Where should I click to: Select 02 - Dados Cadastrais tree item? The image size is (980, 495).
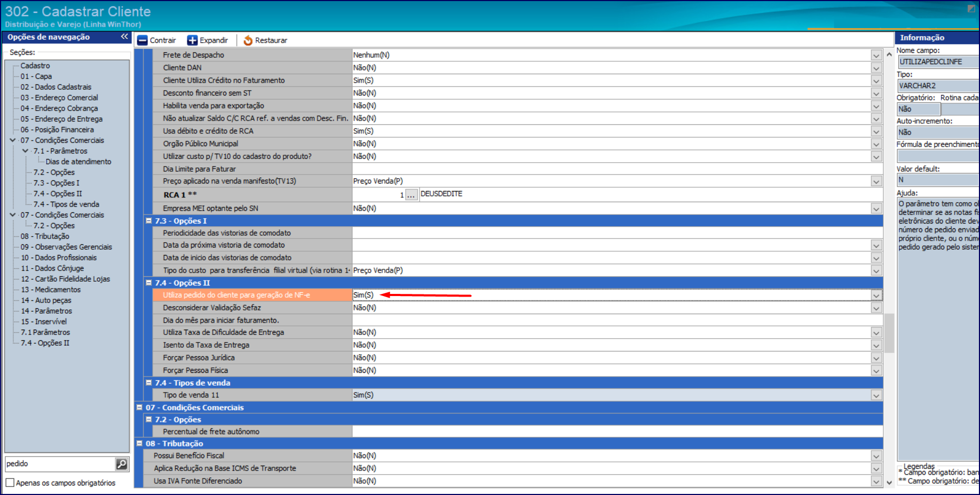[x=56, y=87]
